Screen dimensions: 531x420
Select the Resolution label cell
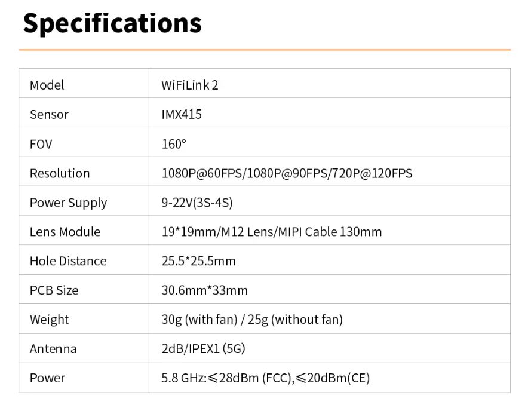(60, 173)
